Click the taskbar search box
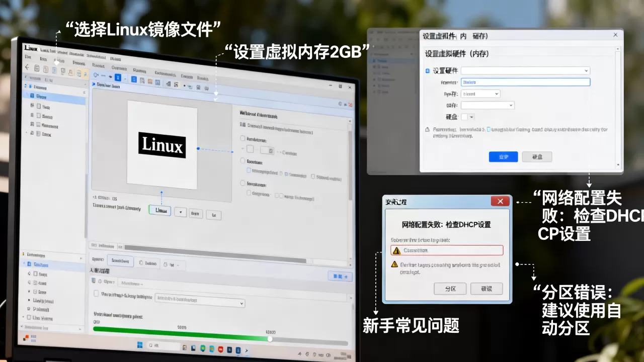644x362 pixels. [x=164, y=346]
